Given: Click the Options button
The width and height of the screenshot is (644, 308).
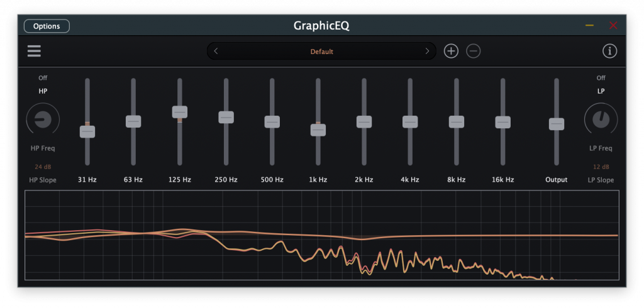Looking at the screenshot, I should click(x=47, y=26).
